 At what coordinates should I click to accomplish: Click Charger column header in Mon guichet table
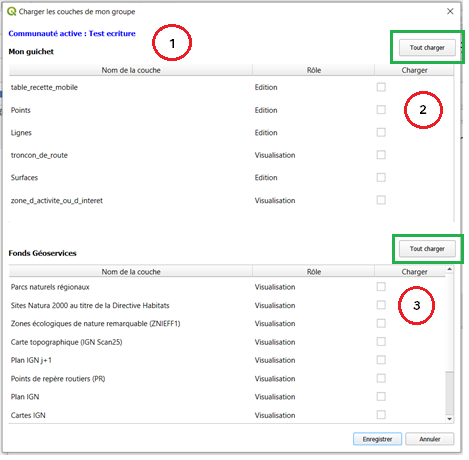click(x=414, y=70)
